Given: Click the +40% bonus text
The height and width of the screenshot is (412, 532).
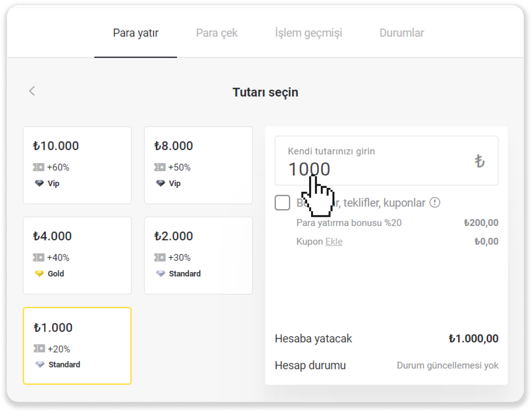Looking at the screenshot, I should click(x=58, y=257).
